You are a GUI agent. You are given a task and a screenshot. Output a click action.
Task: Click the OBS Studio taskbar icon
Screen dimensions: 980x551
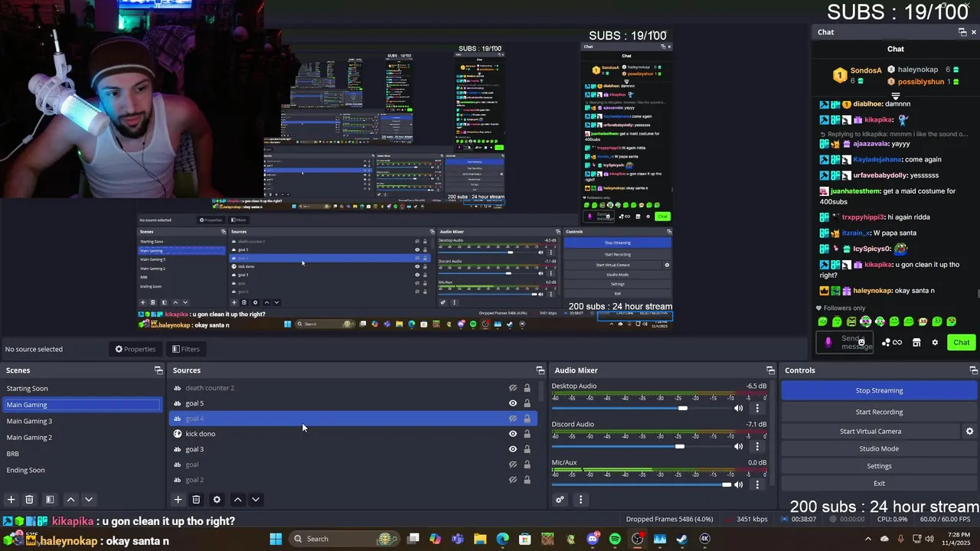(x=638, y=539)
